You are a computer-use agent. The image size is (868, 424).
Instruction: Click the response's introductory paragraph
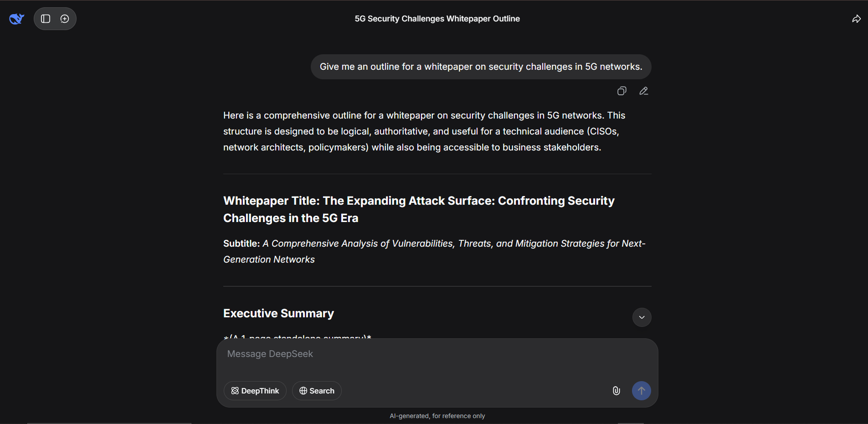point(424,131)
